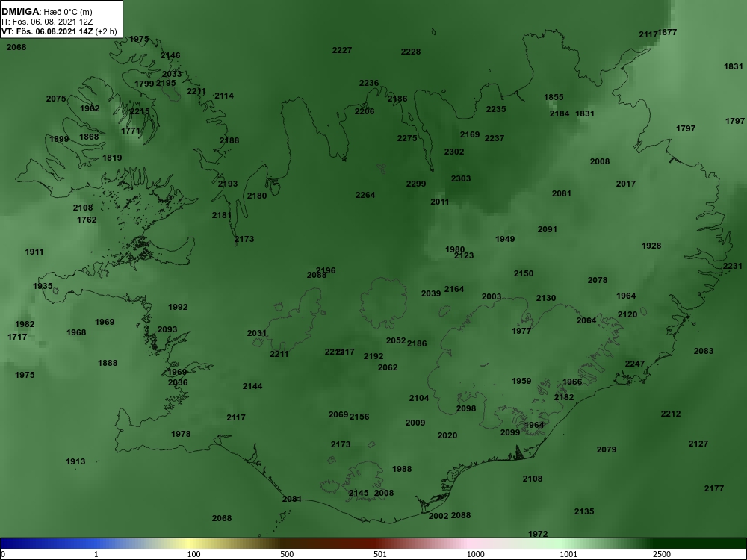
Task: Click the map value 2114
Action: click(x=224, y=96)
